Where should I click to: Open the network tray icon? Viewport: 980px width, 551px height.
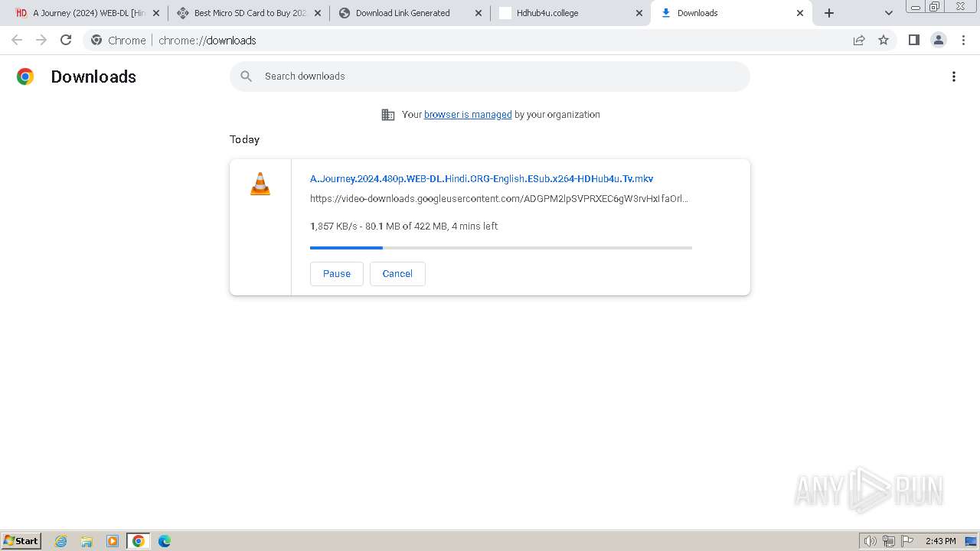pos(889,541)
